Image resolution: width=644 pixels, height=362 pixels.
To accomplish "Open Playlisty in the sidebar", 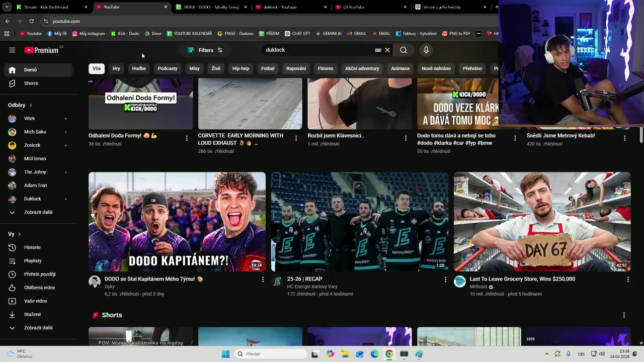I will [38, 260].
